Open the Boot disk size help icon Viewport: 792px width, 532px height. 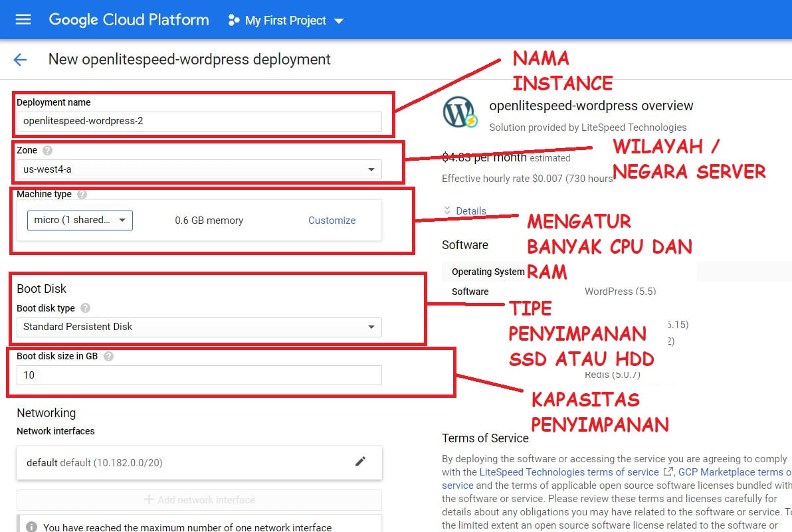click(x=108, y=357)
